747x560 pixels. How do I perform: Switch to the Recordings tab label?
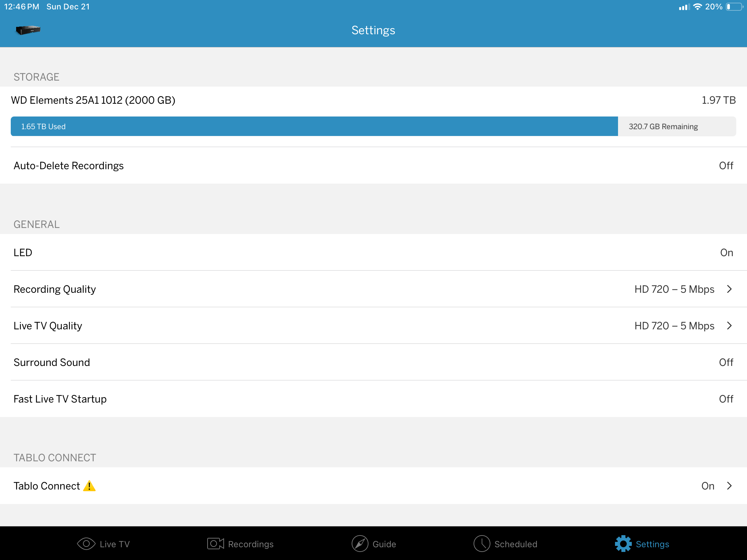tap(251, 544)
